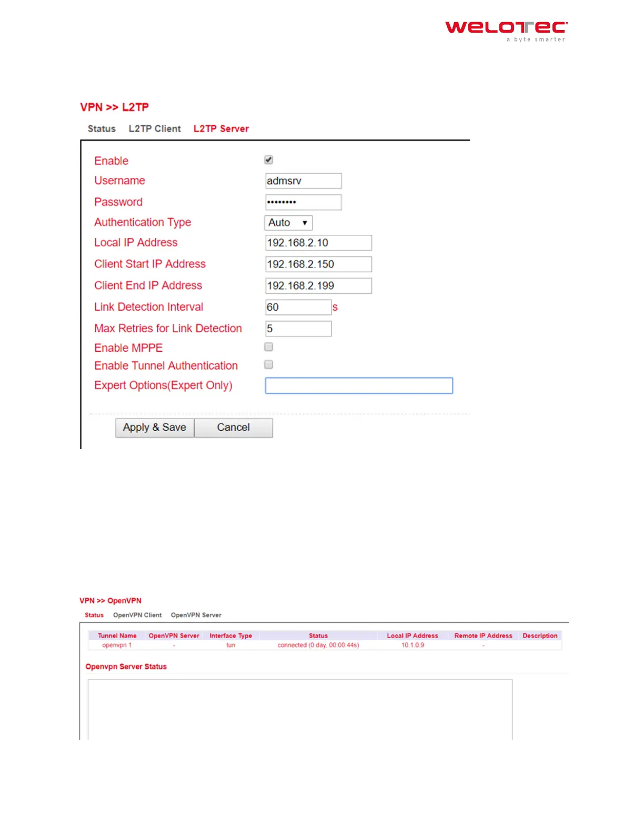Select the openvpn 1 tunnel name cell
The width and height of the screenshot is (644, 834).
pyautogui.click(x=117, y=645)
